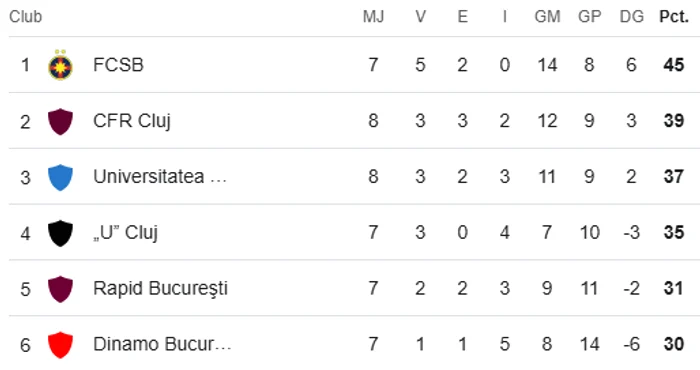Click the GM column header
Viewport: 700px width, 370px height.
547,17
